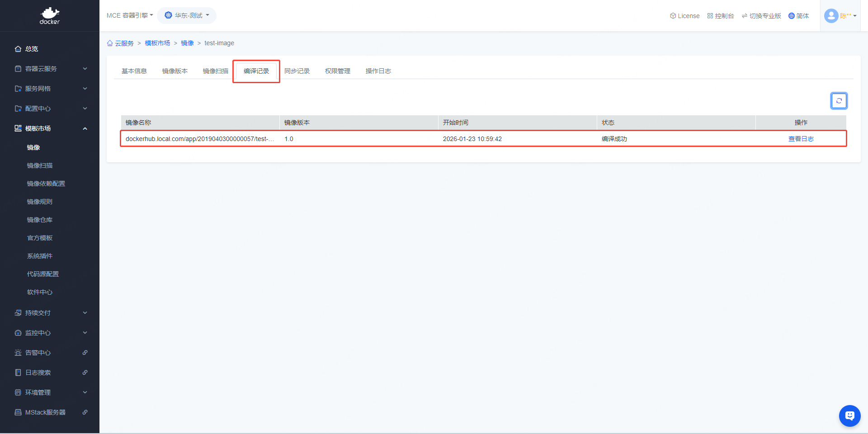The width and height of the screenshot is (868, 434).
Task: Click the home icon in breadcrumb
Action: tap(110, 43)
